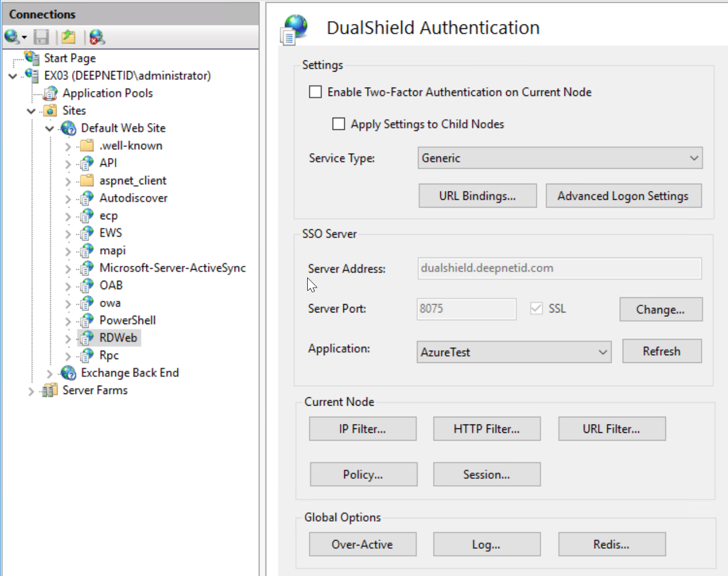Click the Server Farms icon in tree
This screenshot has width=728, height=576.
(x=50, y=391)
